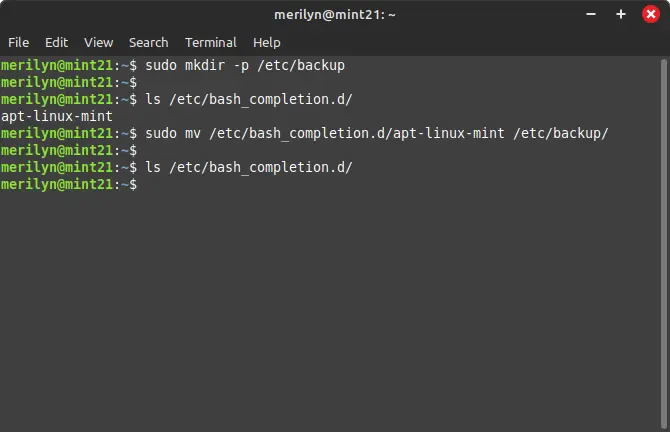Viewport: 670px width, 432px height.
Task: Open the Search menu
Action: pyautogui.click(x=148, y=43)
